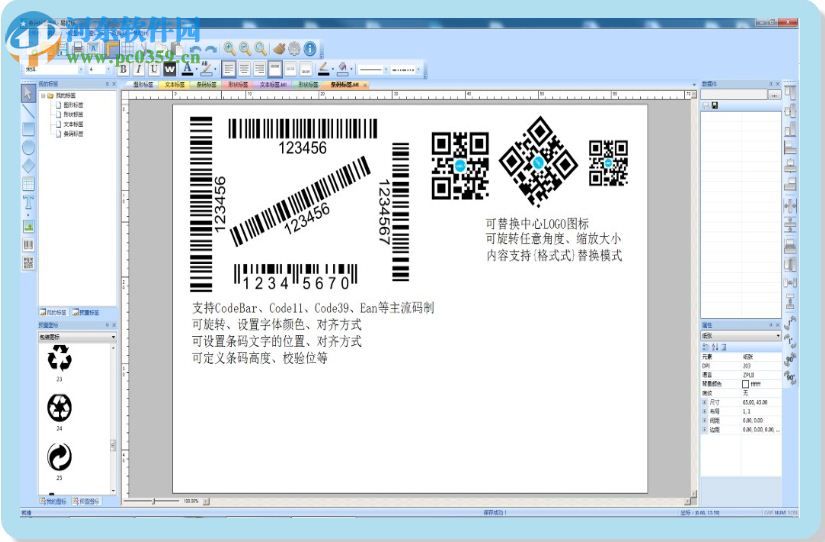Select the barcode tool in toolbox
825x542 pixels.
click(28, 244)
